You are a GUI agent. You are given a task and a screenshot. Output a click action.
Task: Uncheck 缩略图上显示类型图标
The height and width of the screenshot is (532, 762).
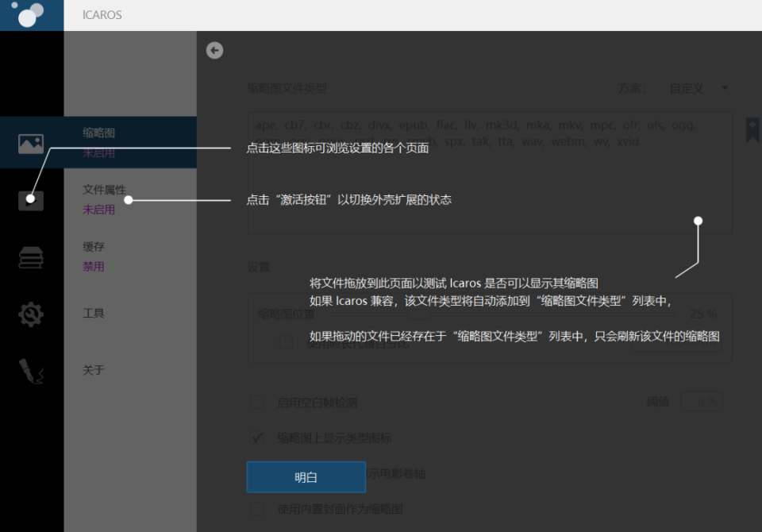[x=256, y=438]
